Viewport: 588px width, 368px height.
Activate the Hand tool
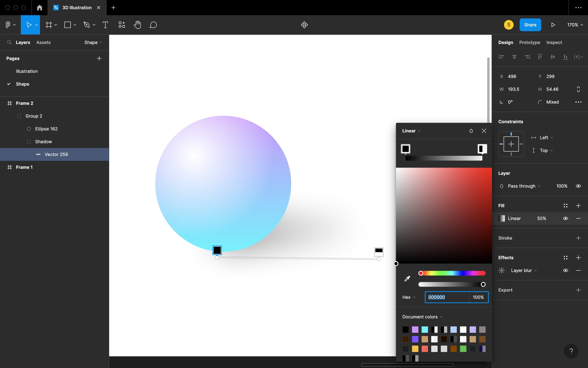point(138,25)
